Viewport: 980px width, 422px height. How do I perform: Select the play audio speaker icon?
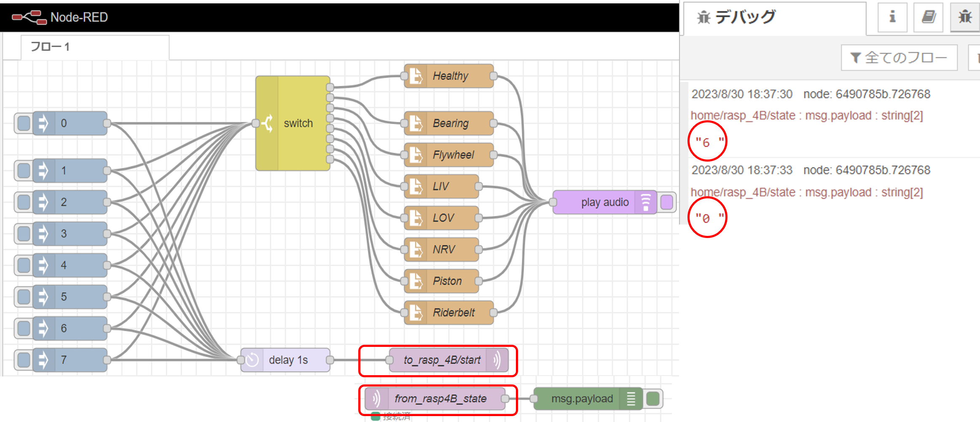coord(646,202)
